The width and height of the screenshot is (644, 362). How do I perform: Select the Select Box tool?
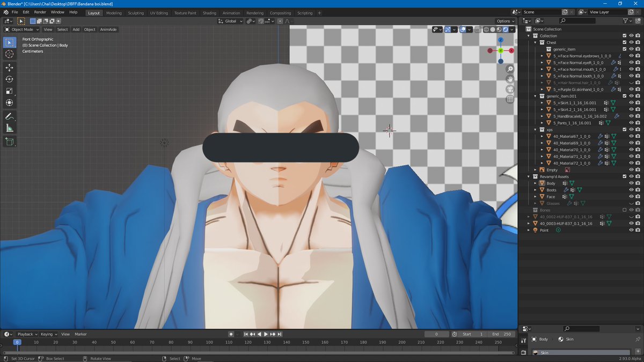click(10, 42)
